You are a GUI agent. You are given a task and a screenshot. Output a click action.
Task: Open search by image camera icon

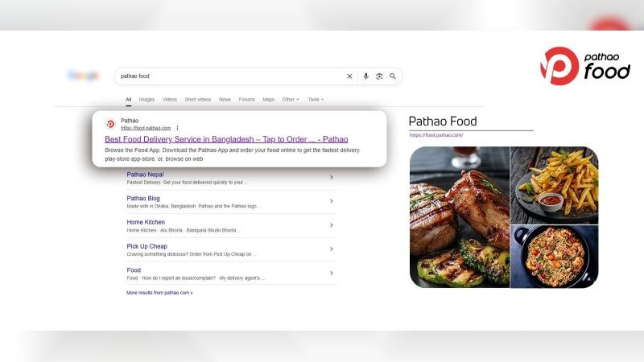[x=379, y=76]
